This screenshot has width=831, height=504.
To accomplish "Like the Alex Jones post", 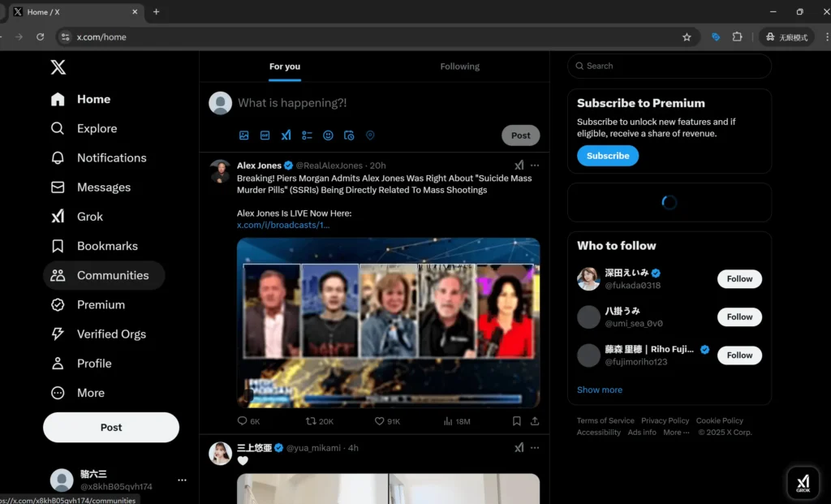I will [387, 421].
